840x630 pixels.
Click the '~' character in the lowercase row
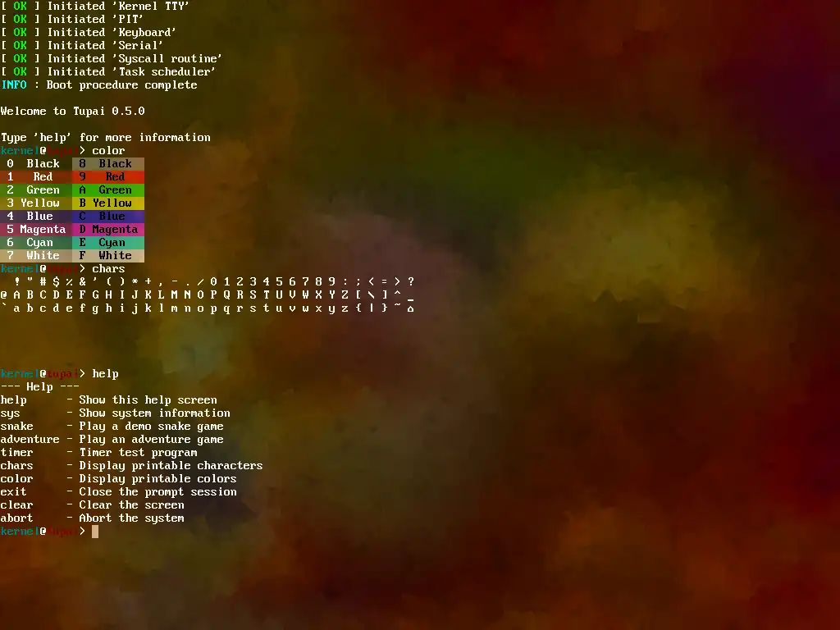(x=398, y=307)
